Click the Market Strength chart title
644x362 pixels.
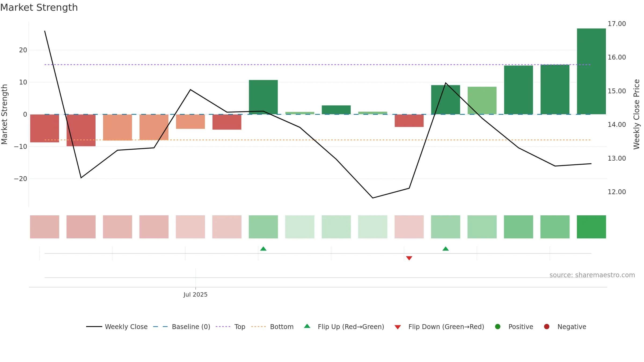point(39,8)
